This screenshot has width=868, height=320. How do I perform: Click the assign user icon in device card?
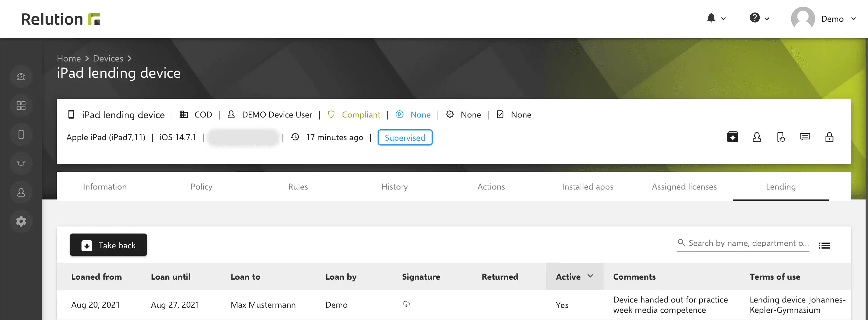point(757,137)
